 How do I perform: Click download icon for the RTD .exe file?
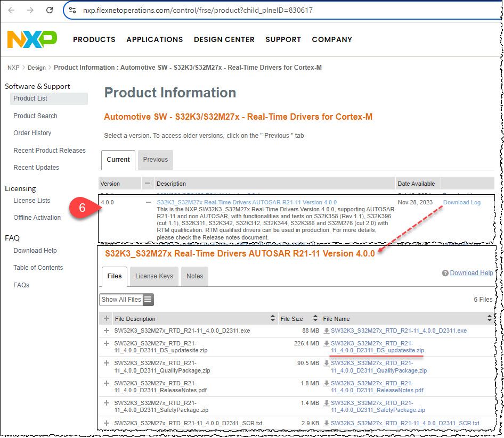point(326,330)
